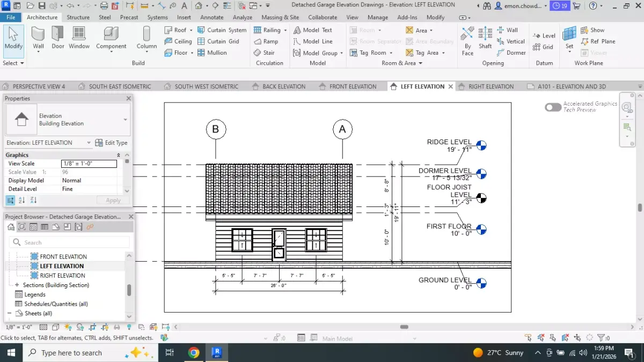This screenshot has height=362, width=644.
Task: Click the Ref Plane tool
Action: coord(598,41)
